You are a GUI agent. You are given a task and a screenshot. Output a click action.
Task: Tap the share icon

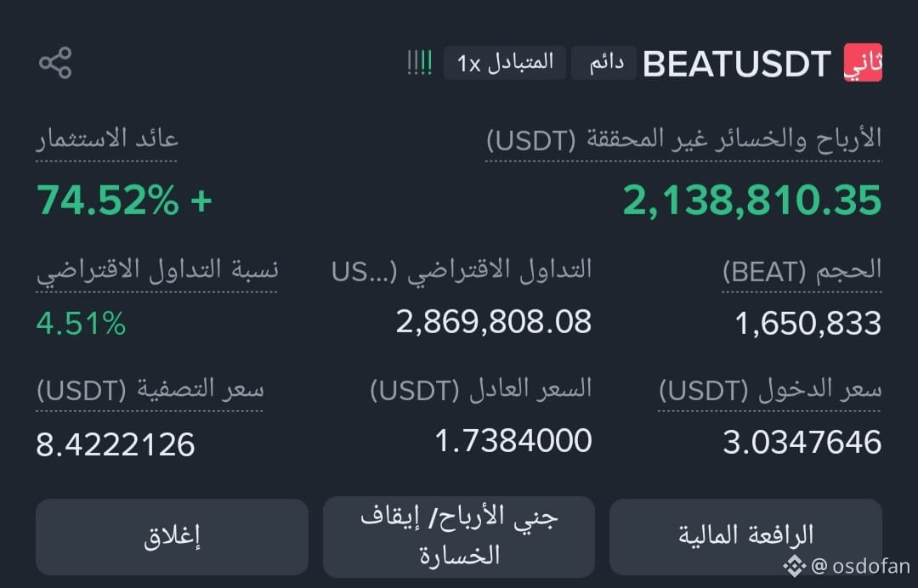click(x=55, y=63)
